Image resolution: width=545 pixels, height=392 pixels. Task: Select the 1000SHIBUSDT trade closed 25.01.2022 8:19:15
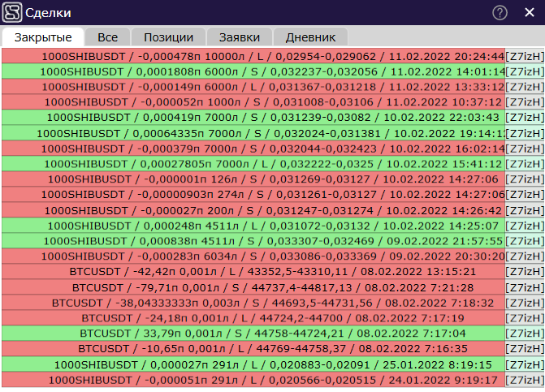(x=253, y=364)
